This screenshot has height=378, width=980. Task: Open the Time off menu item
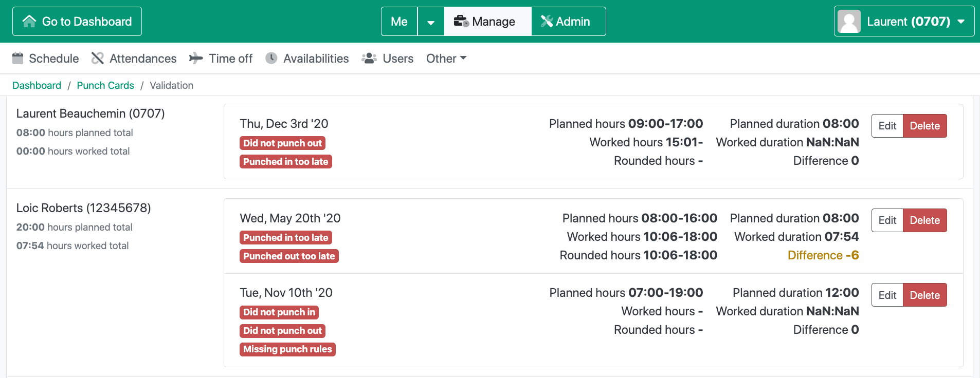tap(230, 59)
